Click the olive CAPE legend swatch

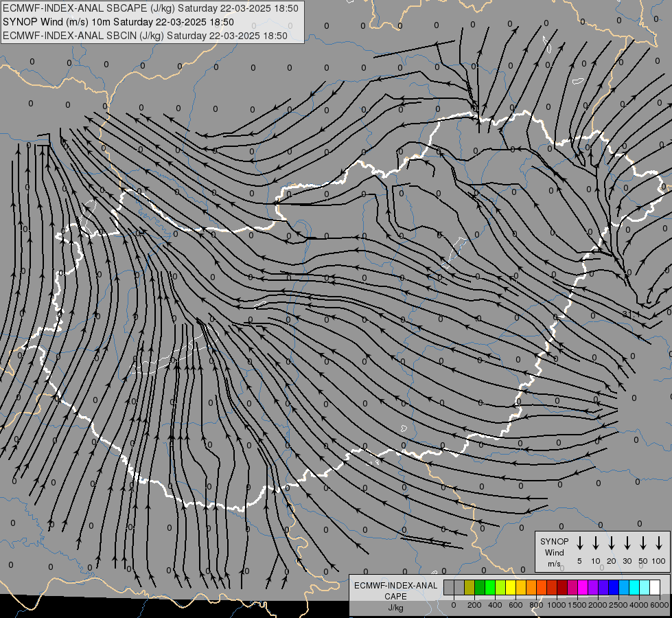click(x=470, y=587)
